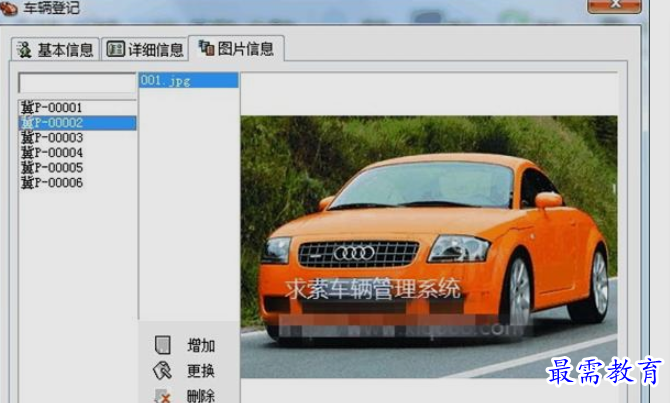Close the 车辆登记 window
670x403 pixels.
614,6
